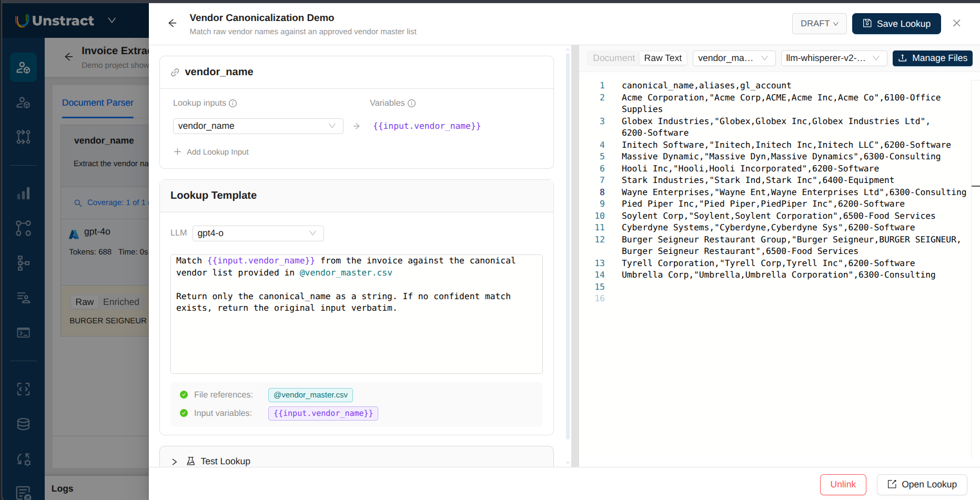Click the Wayne Enterprises CSV row
This screenshot has height=500, width=980.
[794, 192]
